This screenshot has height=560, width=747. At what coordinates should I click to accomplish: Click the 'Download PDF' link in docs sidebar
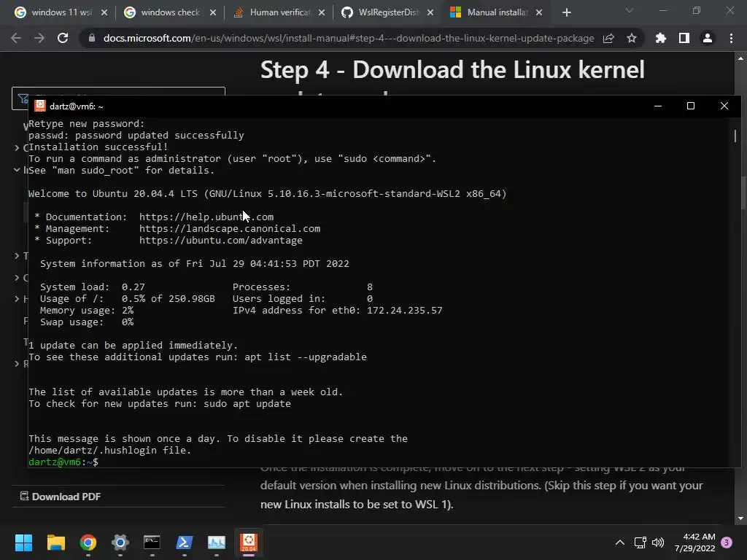click(x=61, y=497)
